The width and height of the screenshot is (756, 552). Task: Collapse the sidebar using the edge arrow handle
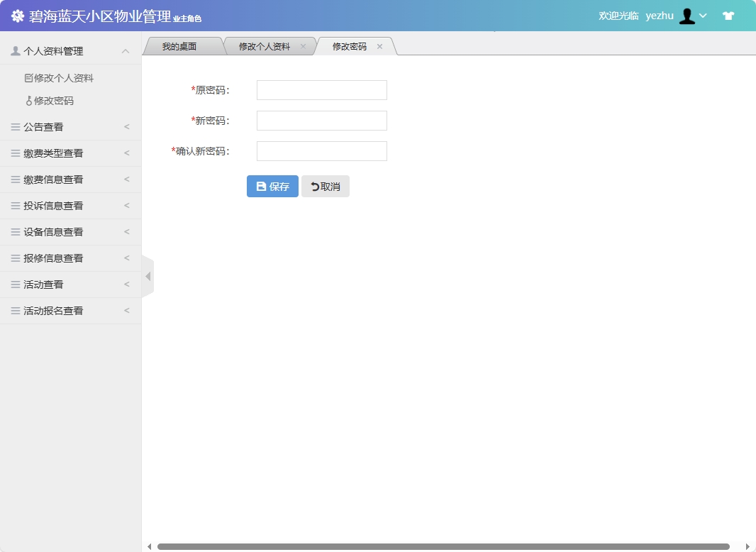[x=148, y=276]
